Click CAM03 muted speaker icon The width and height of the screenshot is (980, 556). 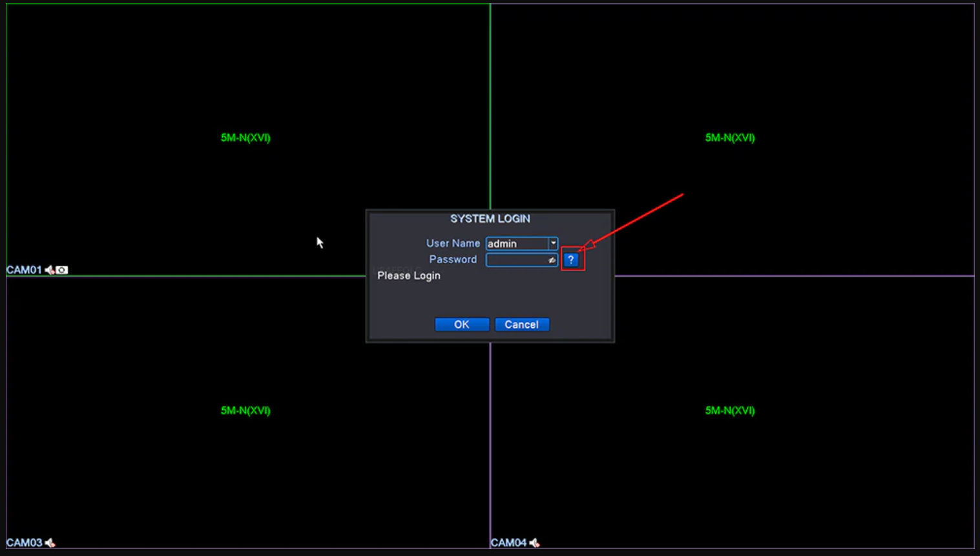pos(50,543)
